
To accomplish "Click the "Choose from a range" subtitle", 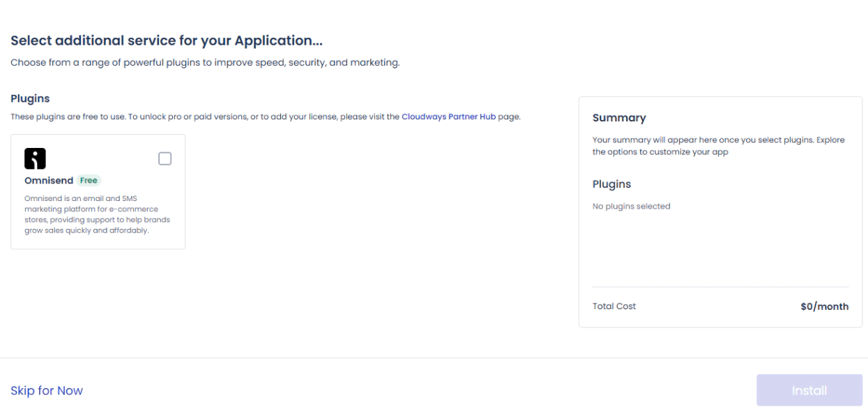I will 205,64.
